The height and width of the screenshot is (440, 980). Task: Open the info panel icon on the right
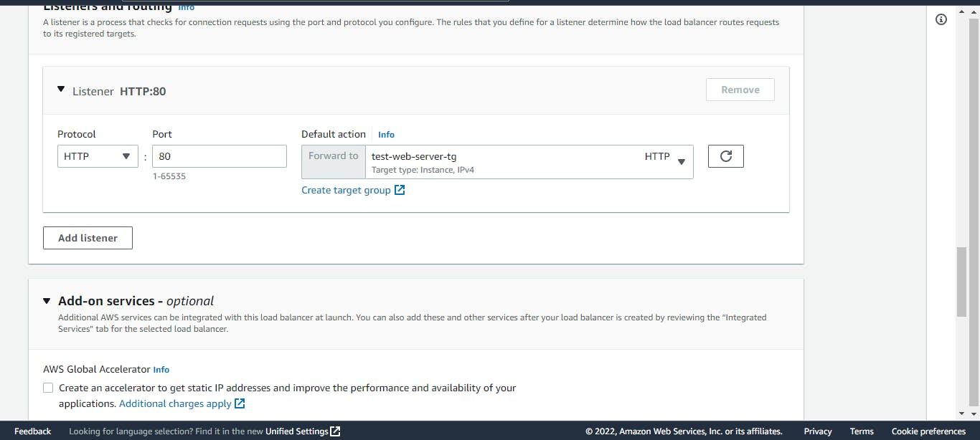coord(941,19)
